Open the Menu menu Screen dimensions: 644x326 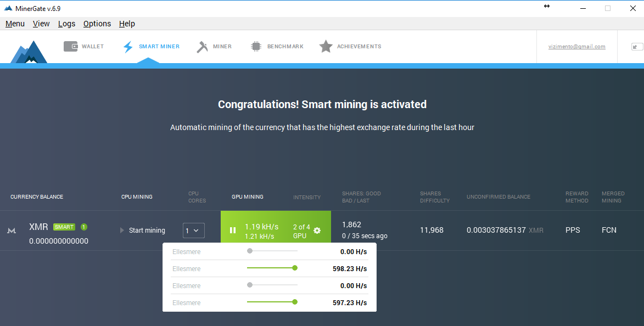pyautogui.click(x=15, y=24)
